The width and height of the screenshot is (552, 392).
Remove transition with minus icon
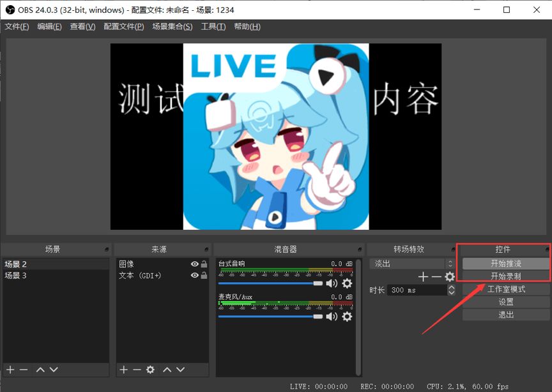click(436, 277)
